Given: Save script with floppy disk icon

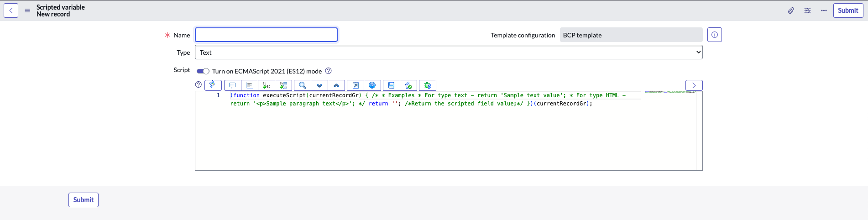Looking at the screenshot, I should coord(391,85).
